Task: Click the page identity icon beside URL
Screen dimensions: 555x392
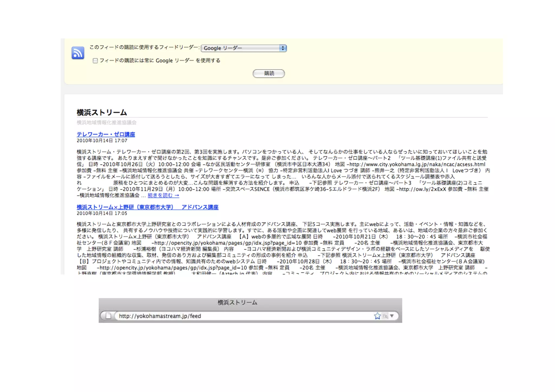Action: [108, 316]
